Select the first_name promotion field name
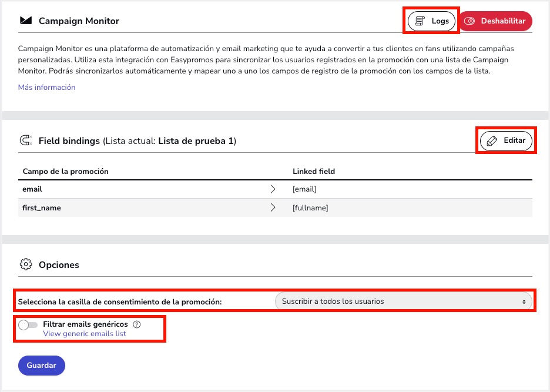Image resolution: width=550 pixels, height=392 pixels. [x=42, y=207]
